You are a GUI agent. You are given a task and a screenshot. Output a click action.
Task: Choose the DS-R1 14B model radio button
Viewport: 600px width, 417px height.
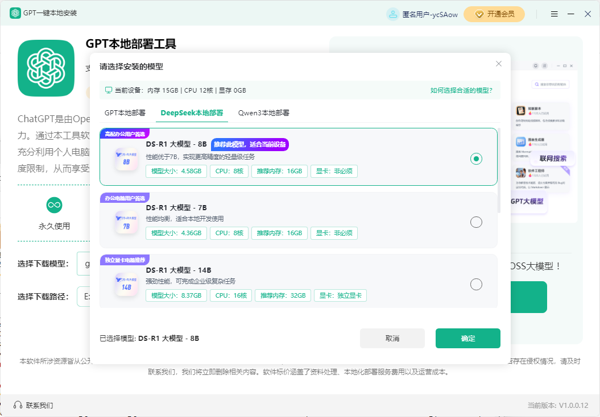[x=476, y=284]
